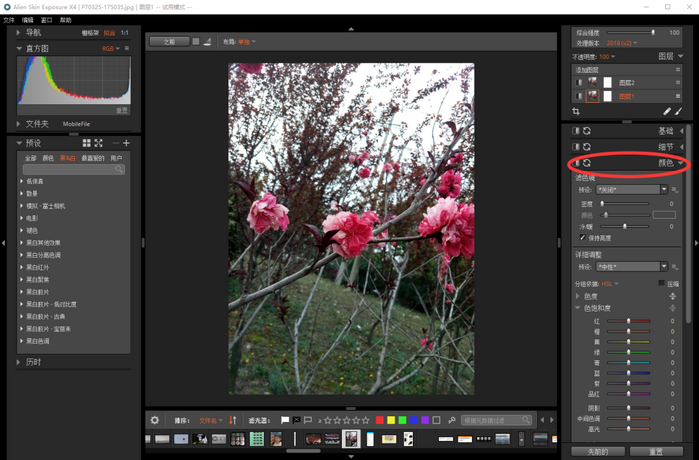Enable the 压缩 checkbox
Viewport: 699px width, 460px height.
pos(662,284)
